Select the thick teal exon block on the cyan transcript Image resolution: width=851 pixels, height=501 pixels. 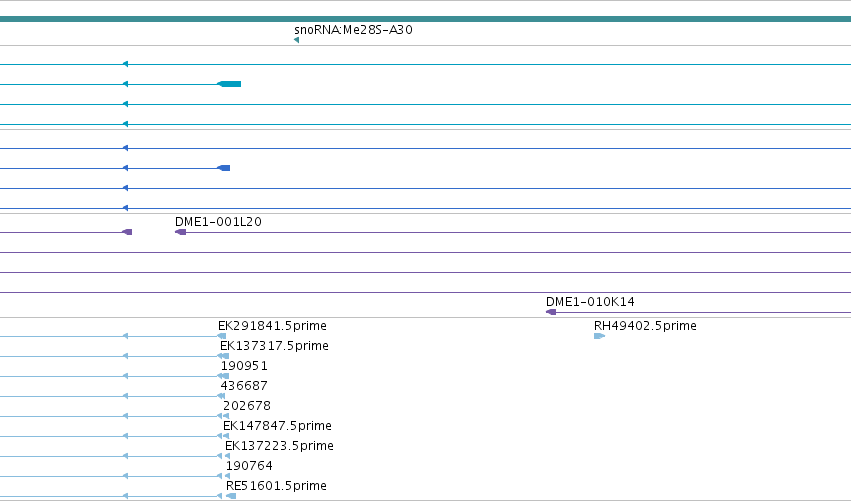pos(229,84)
